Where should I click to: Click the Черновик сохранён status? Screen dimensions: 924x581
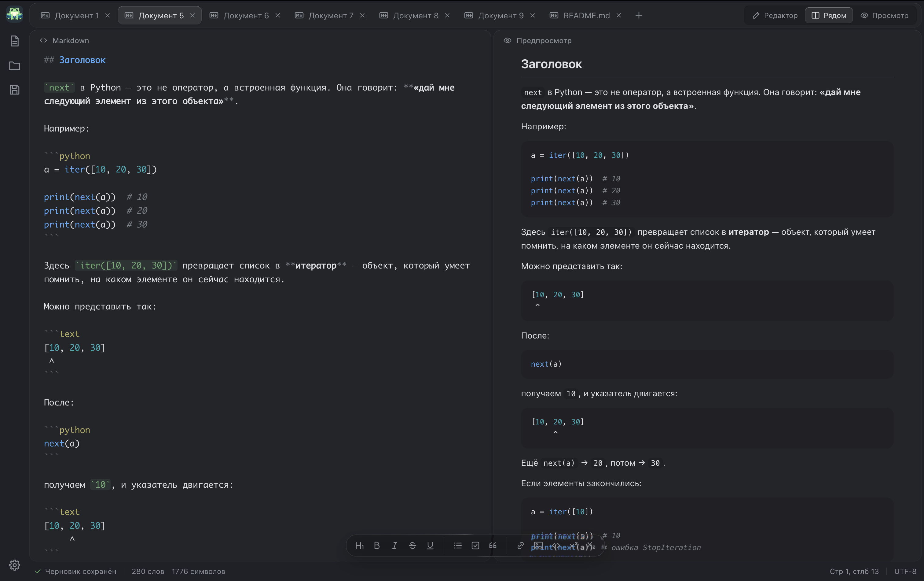click(75, 572)
